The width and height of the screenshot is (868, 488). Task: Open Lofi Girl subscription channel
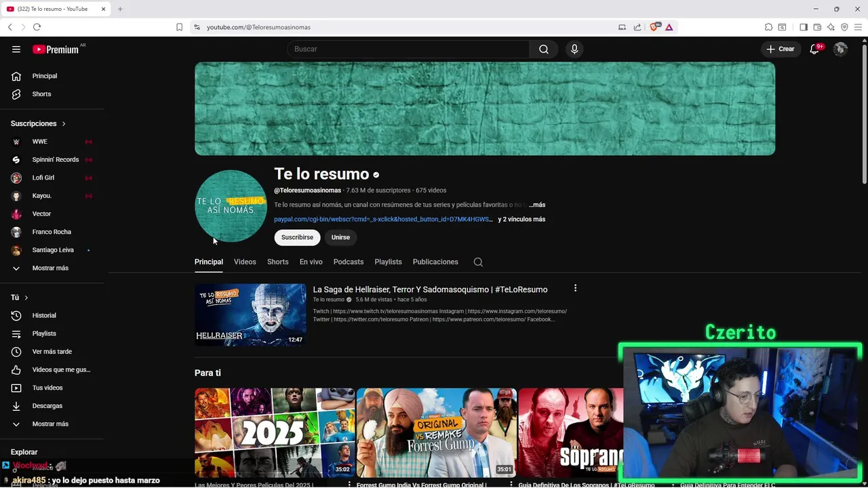coord(52,178)
